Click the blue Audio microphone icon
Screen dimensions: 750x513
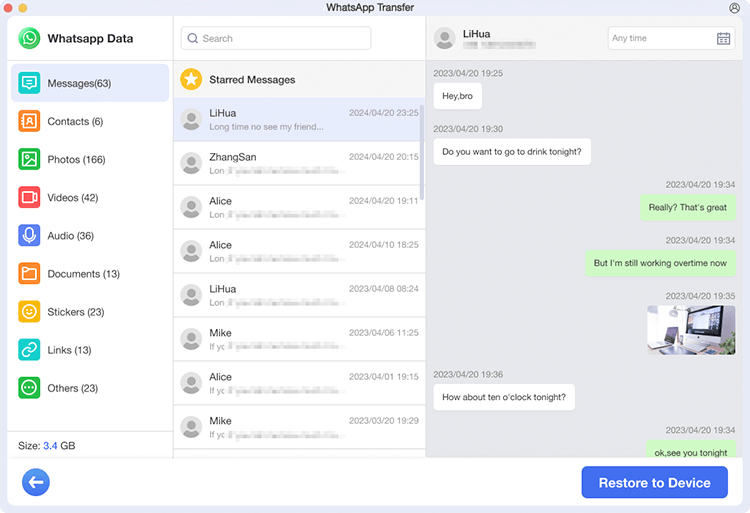pos(29,235)
